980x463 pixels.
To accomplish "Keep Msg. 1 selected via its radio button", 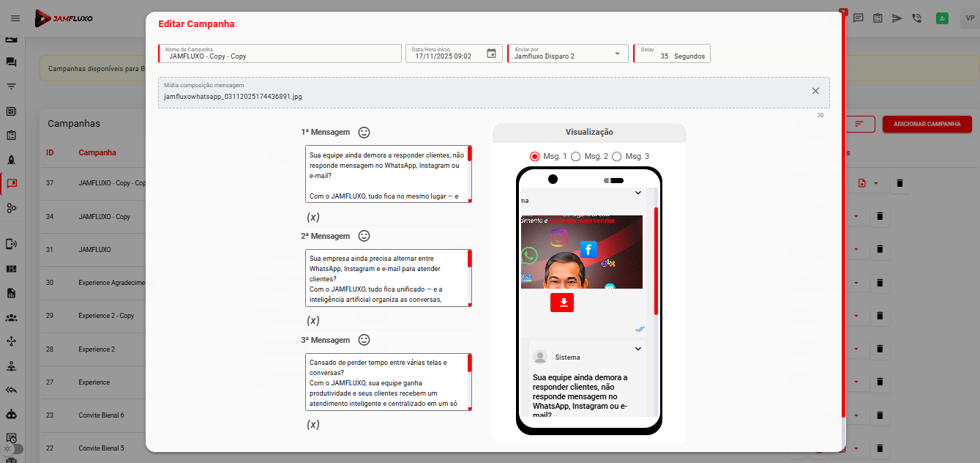I will point(534,156).
